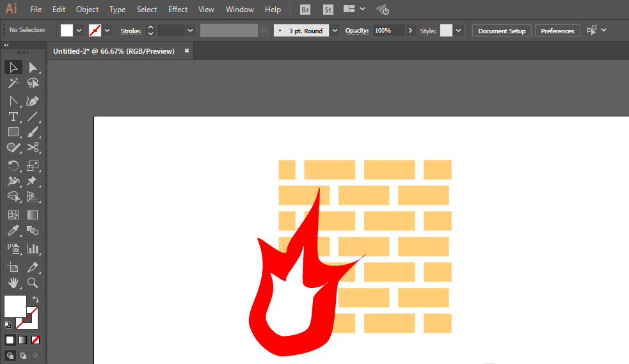Open Adobe Stock via St icon
Viewport: 629px width, 364px height.
tap(328, 10)
